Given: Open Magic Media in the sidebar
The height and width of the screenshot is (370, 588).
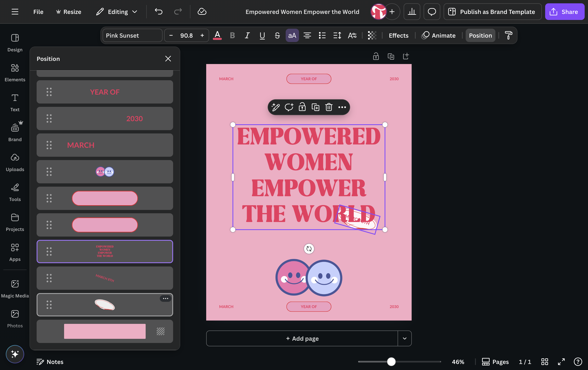Looking at the screenshot, I should click(15, 289).
